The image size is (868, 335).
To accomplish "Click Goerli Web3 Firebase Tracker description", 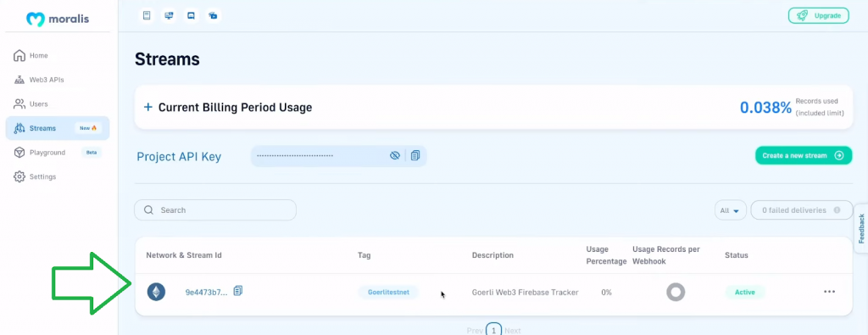I will point(526,292).
